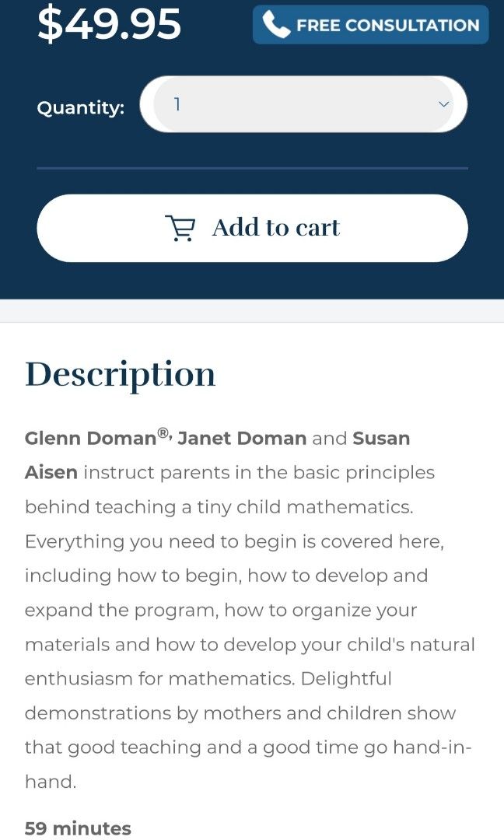Click the Quantity label
The image size is (504, 840).
pos(81,108)
